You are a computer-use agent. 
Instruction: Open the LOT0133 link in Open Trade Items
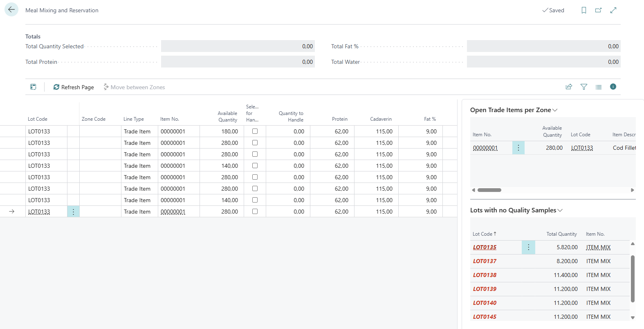[x=582, y=148]
